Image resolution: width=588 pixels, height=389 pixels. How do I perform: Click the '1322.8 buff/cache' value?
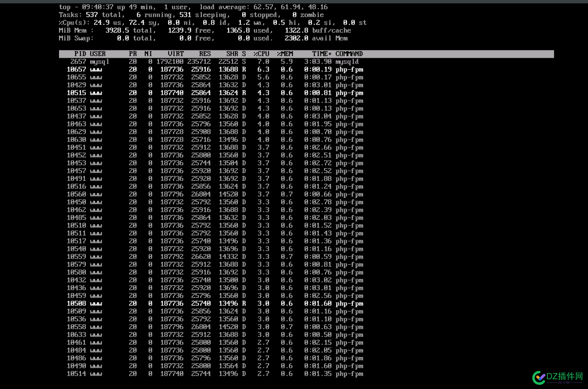(318, 30)
